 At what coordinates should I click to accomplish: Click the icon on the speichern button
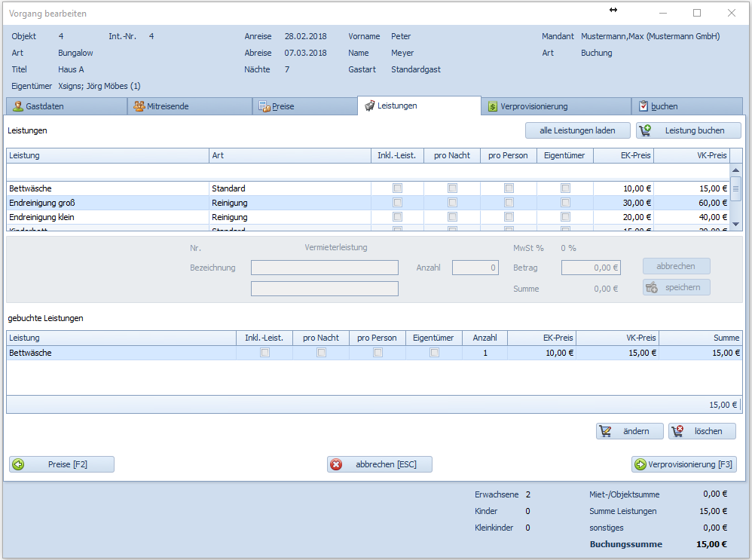click(652, 287)
